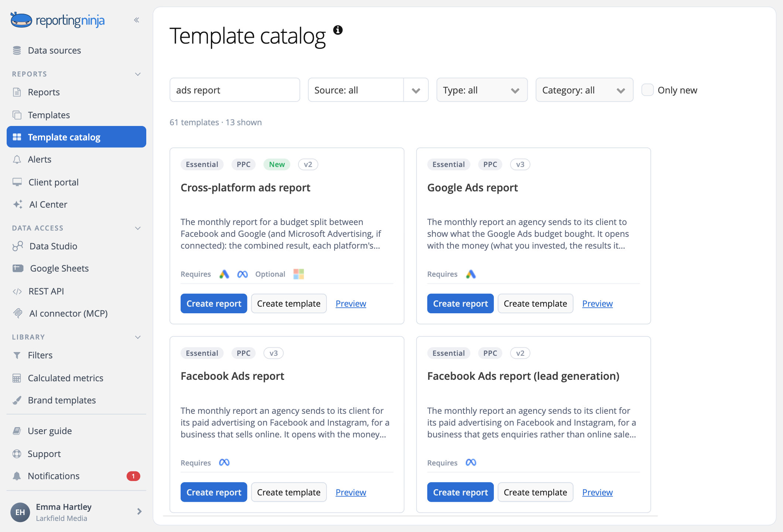The width and height of the screenshot is (783, 532).
Task: Collapse the sidebar with the double-chevron icon
Action: tap(137, 20)
